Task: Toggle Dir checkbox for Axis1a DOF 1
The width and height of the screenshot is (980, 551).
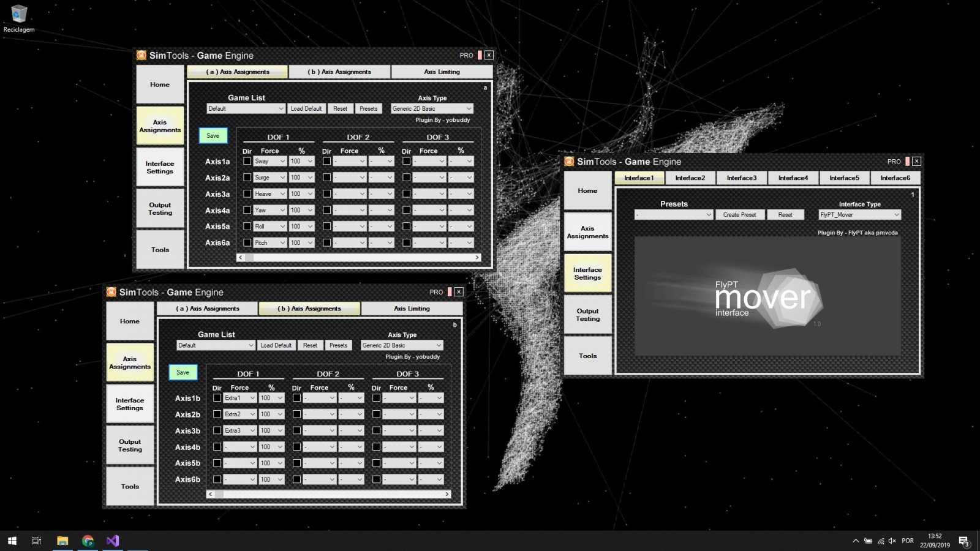Action: click(247, 161)
